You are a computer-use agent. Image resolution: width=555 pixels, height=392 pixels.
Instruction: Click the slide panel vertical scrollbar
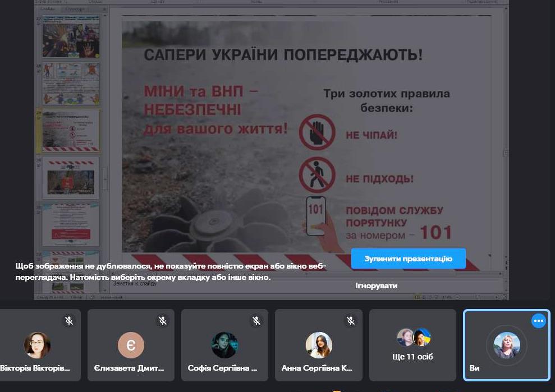coord(105,154)
